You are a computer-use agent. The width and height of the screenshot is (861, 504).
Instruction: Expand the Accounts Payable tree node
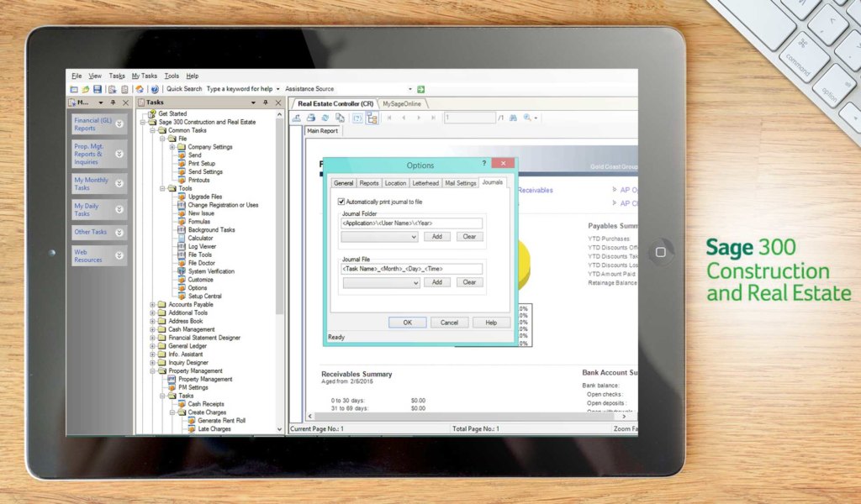click(152, 304)
